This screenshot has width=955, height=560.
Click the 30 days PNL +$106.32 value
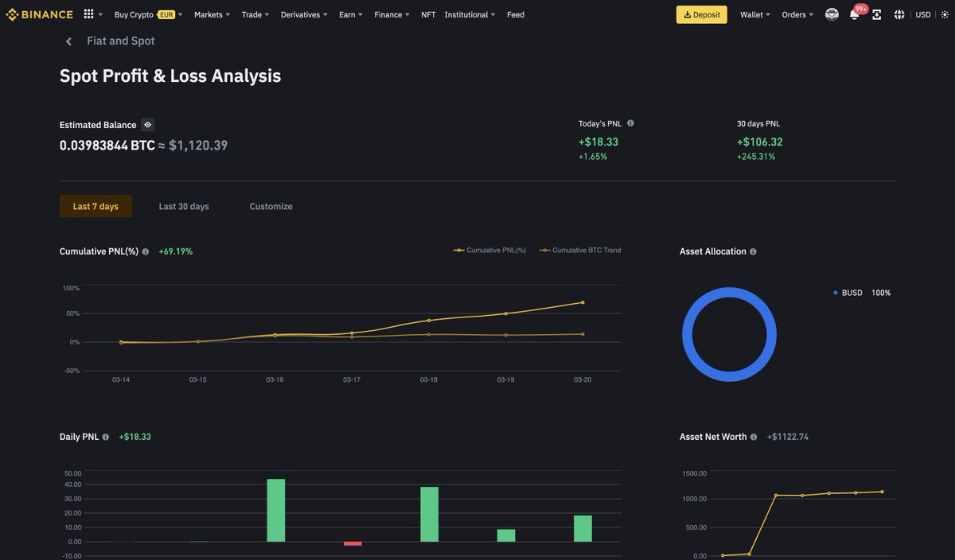point(760,142)
